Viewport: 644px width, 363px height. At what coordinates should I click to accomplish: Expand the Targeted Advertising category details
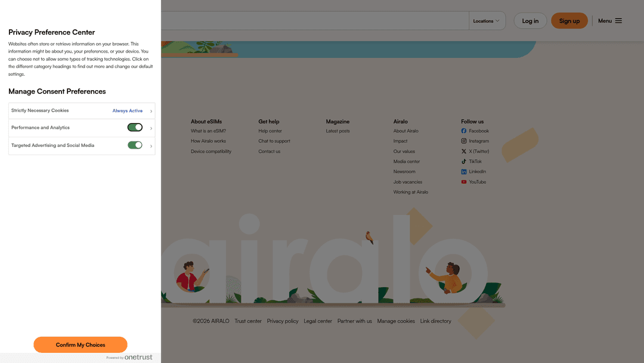151,145
